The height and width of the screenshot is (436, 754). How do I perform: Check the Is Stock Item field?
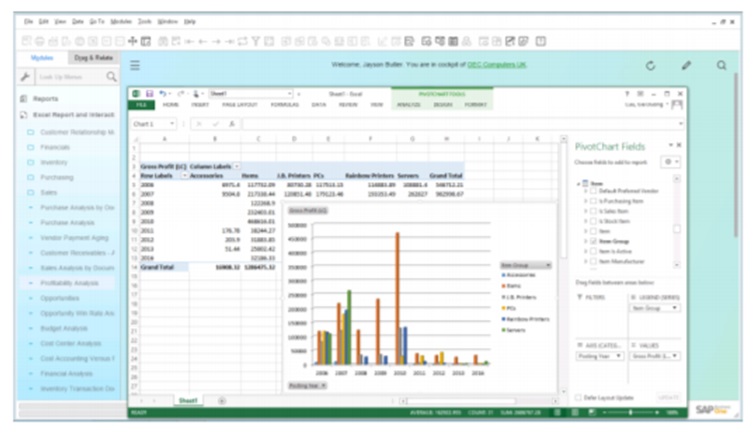point(593,221)
